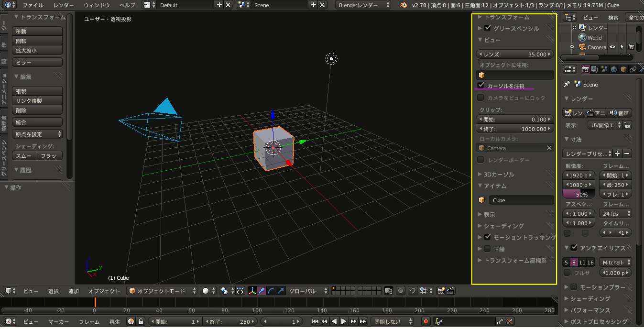Click the 回転 button
The image size is (644, 329).
pos(37,41)
